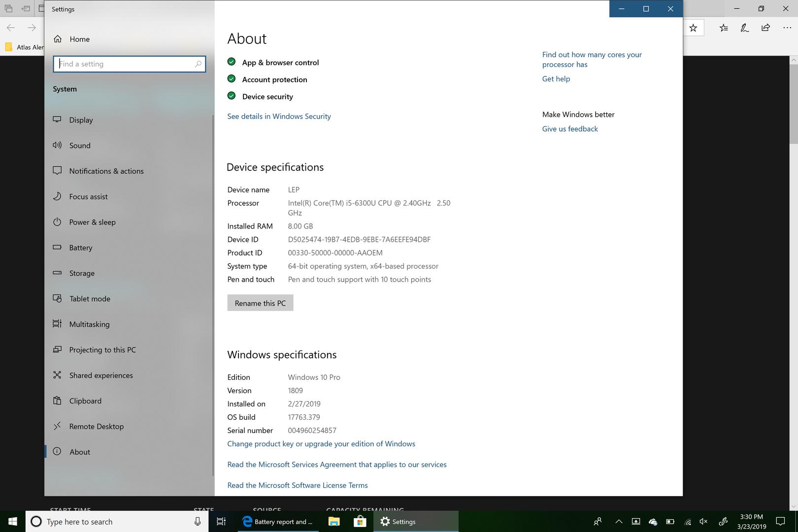Click the Edge favorites star icon
The height and width of the screenshot is (532, 798).
(x=693, y=28)
